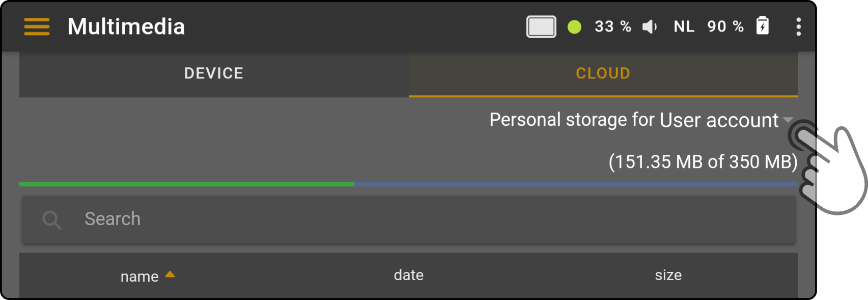The image size is (868, 300).
Task: Click the green used-storage progress bar
Action: pyautogui.click(x=187, y=184)
